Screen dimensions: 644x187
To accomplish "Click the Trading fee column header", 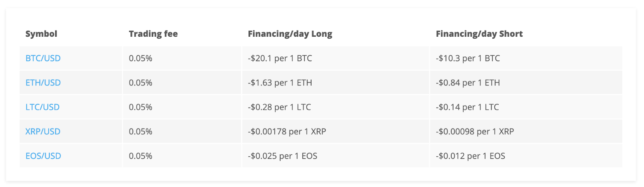I will [x=153, y=34].
